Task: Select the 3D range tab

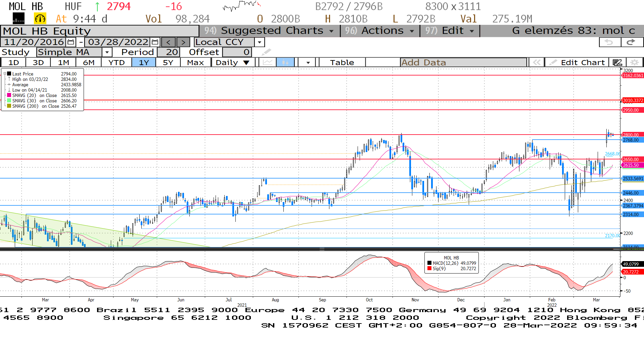Action: coord(38,62)
